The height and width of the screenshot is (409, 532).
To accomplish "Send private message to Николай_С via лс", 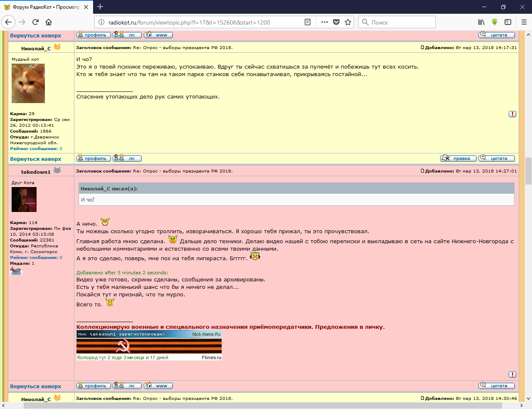I will pos(127,158).
